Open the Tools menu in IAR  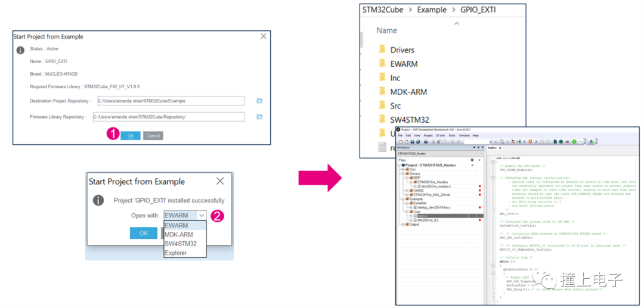pos(452,135)
